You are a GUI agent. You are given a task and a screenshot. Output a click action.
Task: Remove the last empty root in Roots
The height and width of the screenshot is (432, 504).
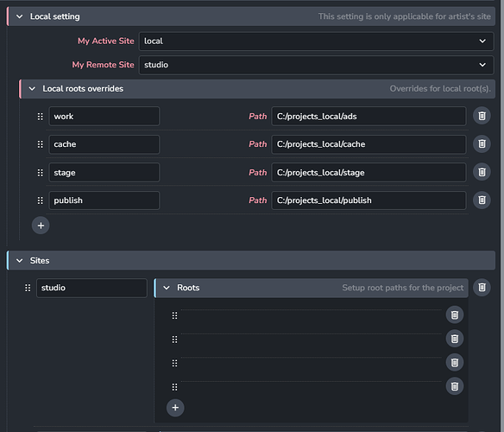point(455,386)
